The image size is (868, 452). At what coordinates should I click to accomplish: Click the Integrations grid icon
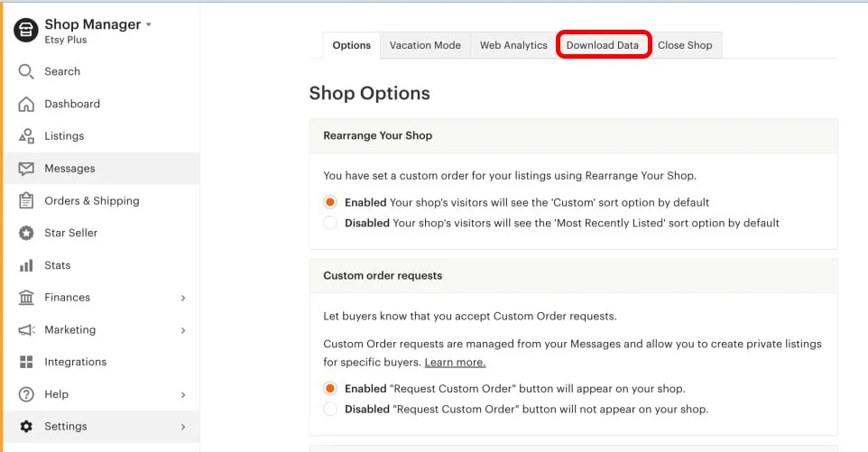pos(26,362)
